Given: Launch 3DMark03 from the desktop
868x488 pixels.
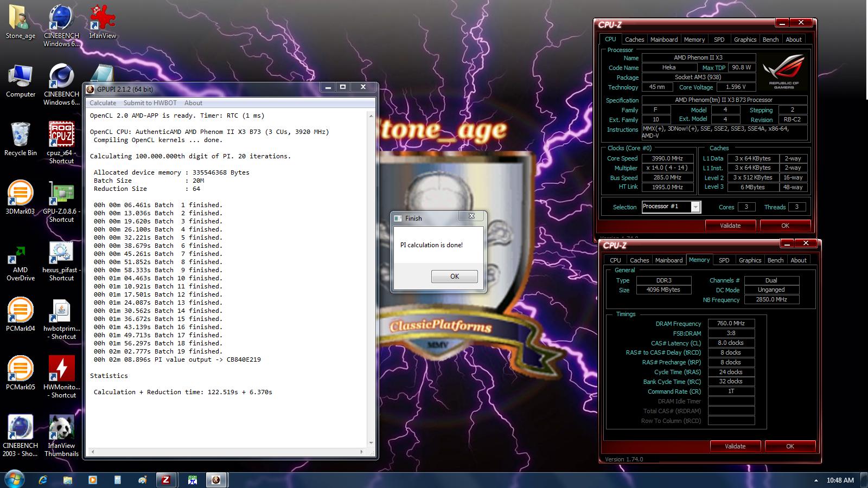Looking at the screenshot, I should pos(21,198).
